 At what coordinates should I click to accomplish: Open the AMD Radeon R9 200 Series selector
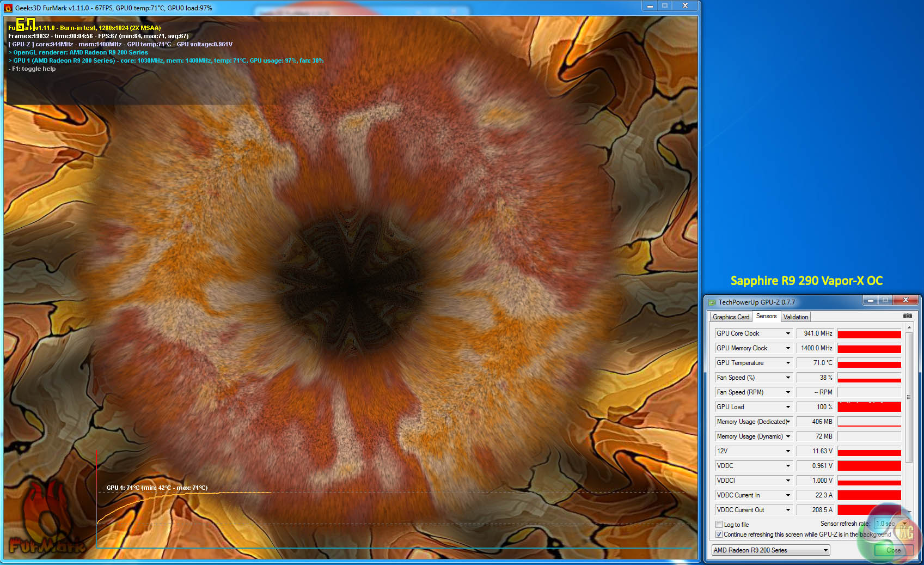770,550
